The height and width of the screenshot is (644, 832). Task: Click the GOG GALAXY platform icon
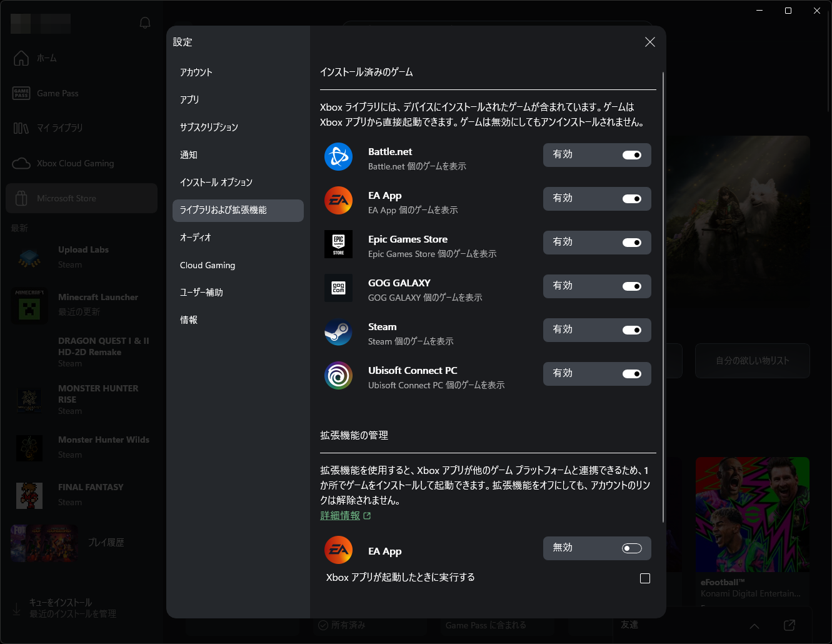[x=338, y=288]
